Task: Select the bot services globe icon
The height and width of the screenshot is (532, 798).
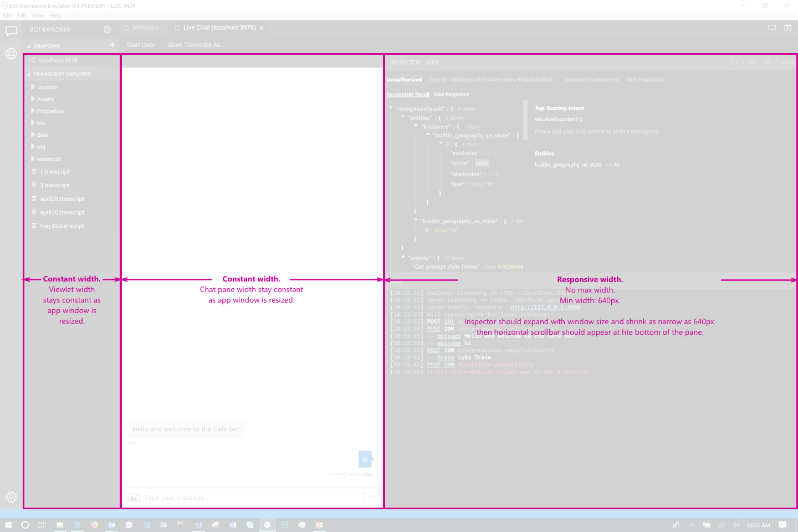Action: click(x=11, y=54)
